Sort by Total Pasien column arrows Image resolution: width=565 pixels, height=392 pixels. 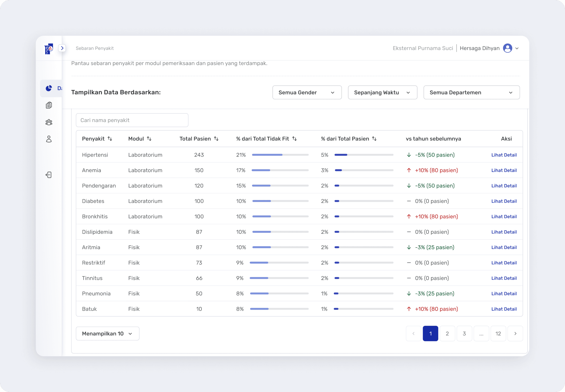point(216,139)
